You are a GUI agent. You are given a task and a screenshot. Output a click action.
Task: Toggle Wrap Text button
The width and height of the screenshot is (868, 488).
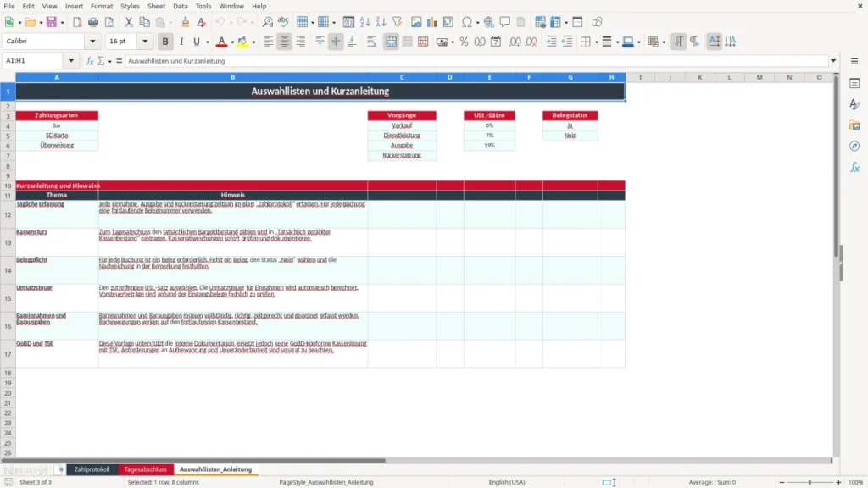coord(371,42)
